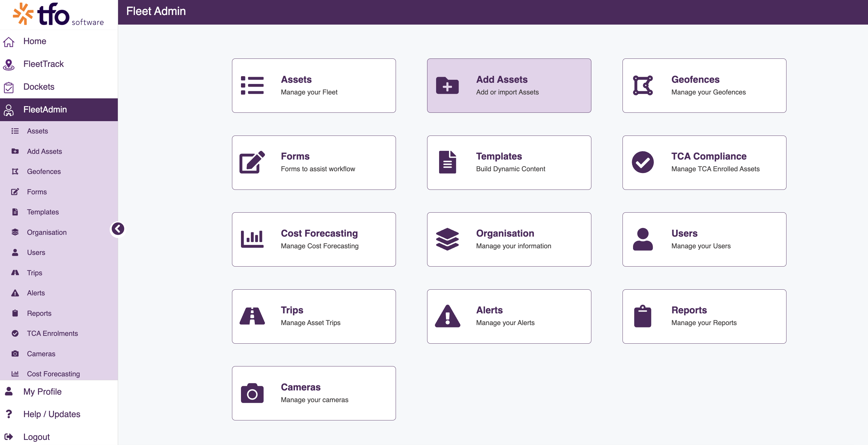
Task: Click the FleetTrack map pin icon
Action: coord(9,64)
